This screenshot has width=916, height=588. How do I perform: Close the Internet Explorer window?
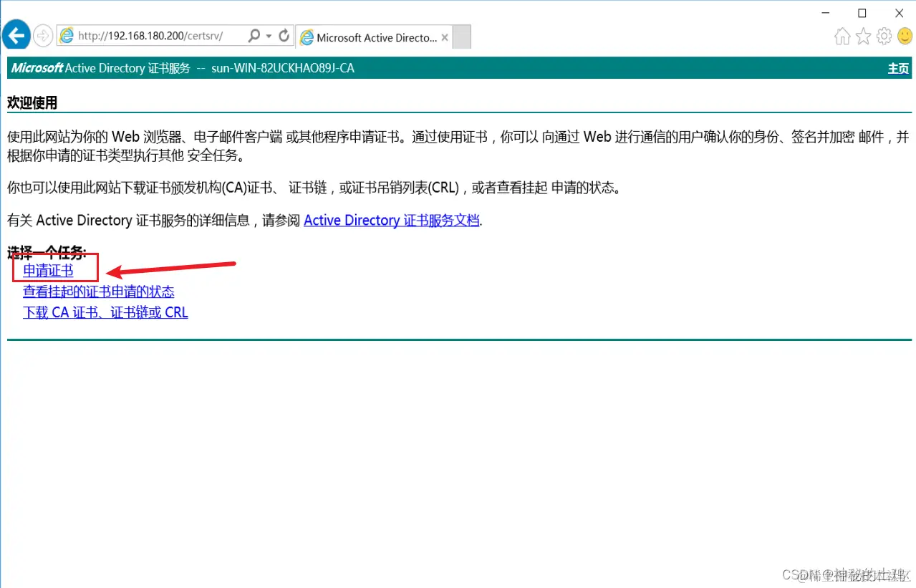[x=900, y=12]
